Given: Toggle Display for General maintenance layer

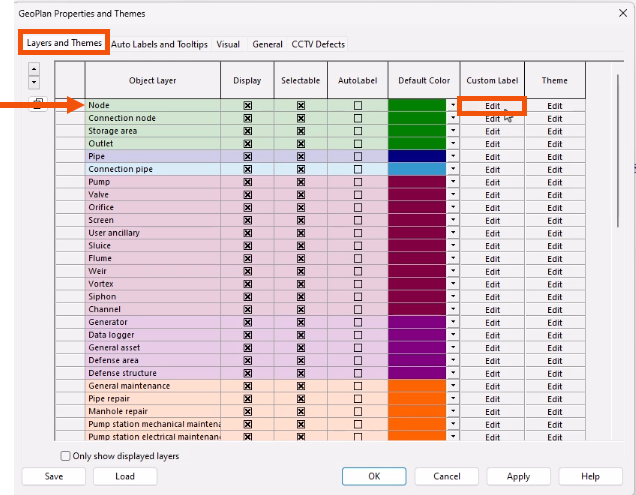Looking at the screenshot, I should click(x=247, y=386).
